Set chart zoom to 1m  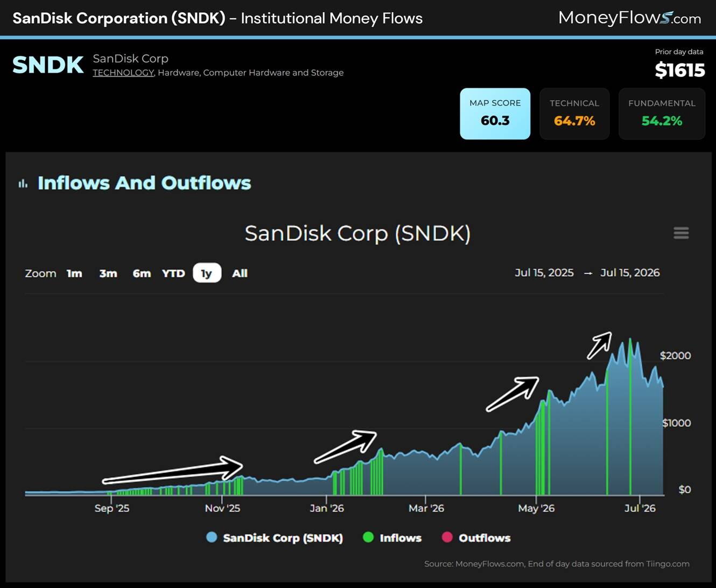point(74,274)
